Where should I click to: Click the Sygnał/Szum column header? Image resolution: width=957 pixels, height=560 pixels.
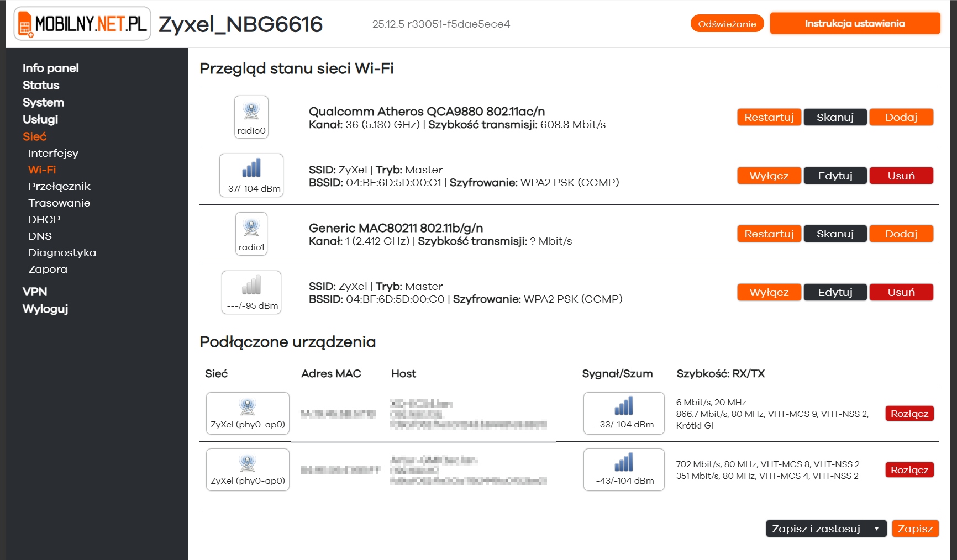pyautogui.click(x=617, y=373)
